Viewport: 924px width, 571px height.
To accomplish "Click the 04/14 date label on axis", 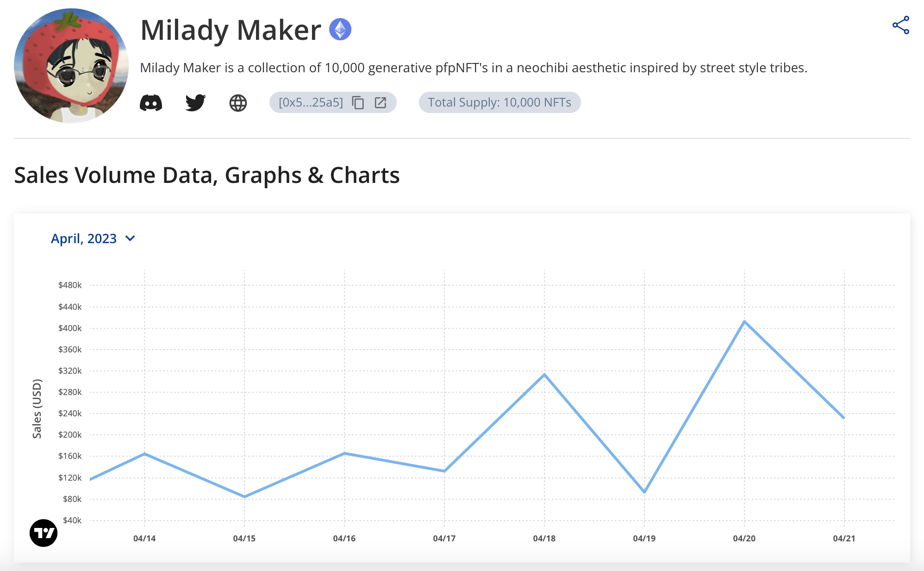I will pyautogui.click(x=144, y=539).
